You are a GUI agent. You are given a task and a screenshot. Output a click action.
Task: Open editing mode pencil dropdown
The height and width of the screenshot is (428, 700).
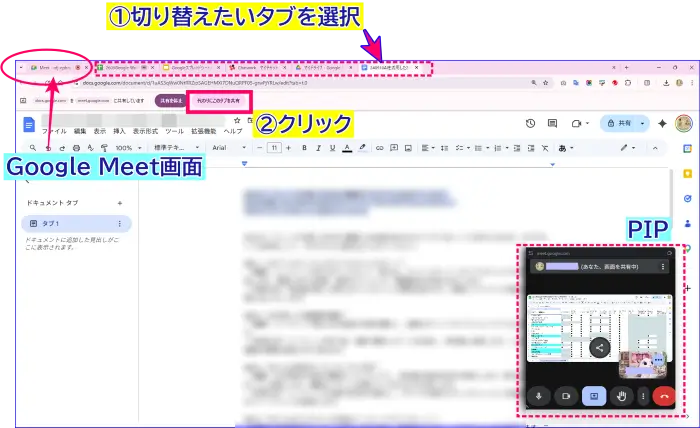pos(627,148)
